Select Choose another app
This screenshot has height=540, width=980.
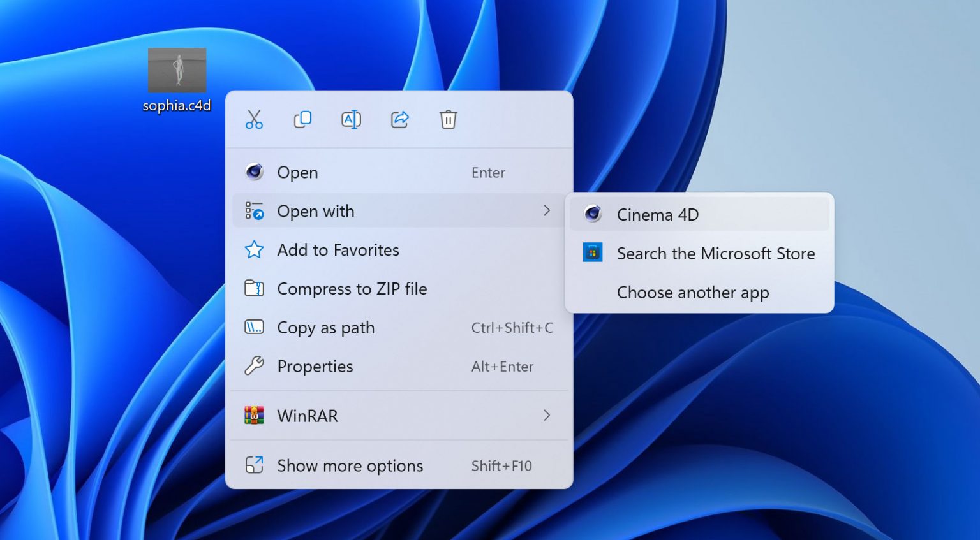click(692, 293)
